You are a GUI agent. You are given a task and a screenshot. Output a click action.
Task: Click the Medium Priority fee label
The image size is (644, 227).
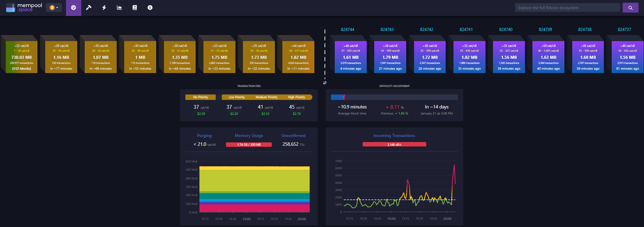266,97
